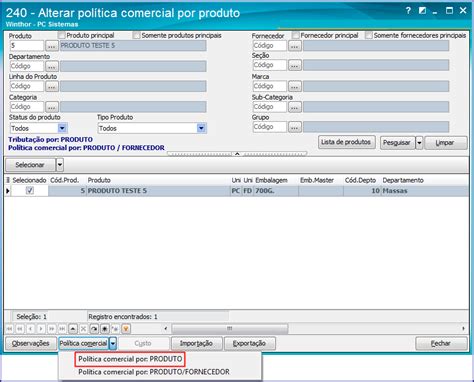Open the Departamento lookup ellipsis button
Viewport: 474px width, 382px height.
click(52, 66)
